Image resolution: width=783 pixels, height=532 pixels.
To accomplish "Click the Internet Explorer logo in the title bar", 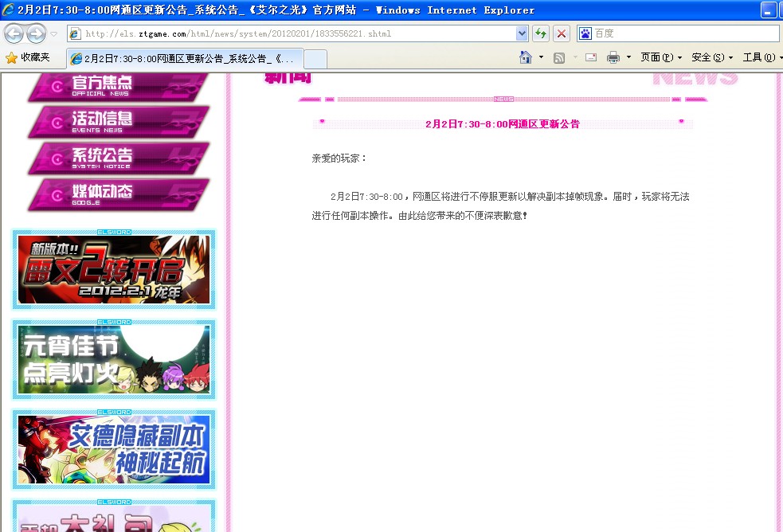I will point(8,10).
